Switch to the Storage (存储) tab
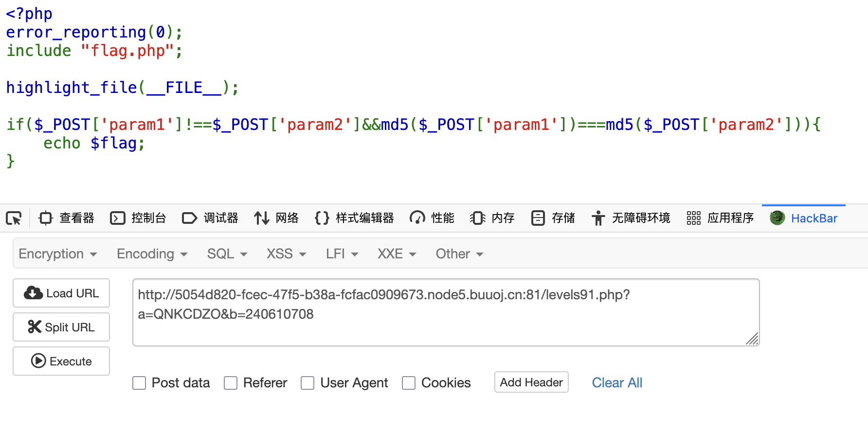Screen dimensions: 868x436 point(553,218)
